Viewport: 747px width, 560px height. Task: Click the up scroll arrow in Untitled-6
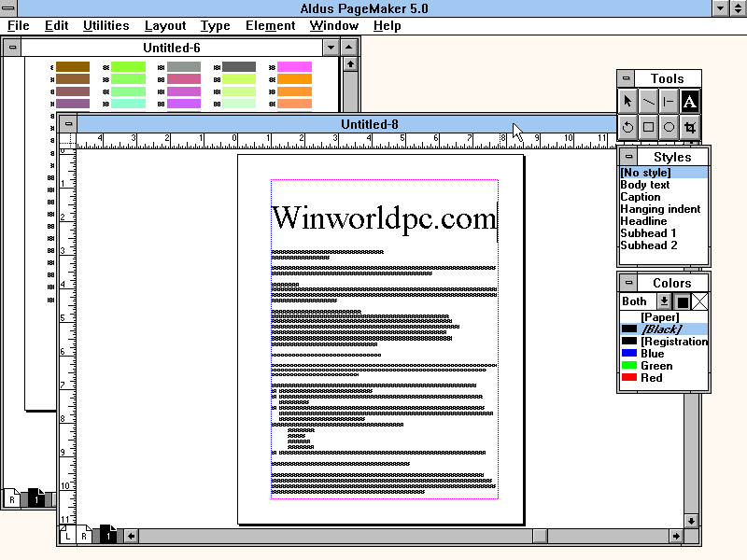coord(351,63)
